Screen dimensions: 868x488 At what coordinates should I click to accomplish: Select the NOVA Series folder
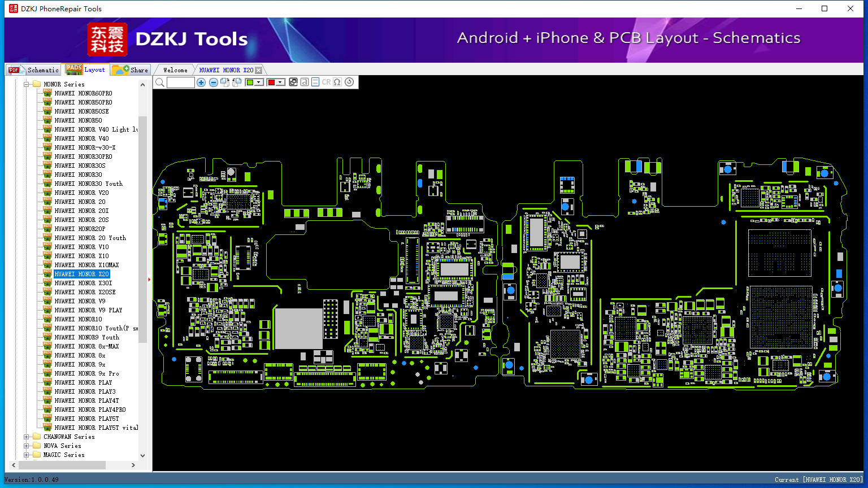tap(62, 446)
